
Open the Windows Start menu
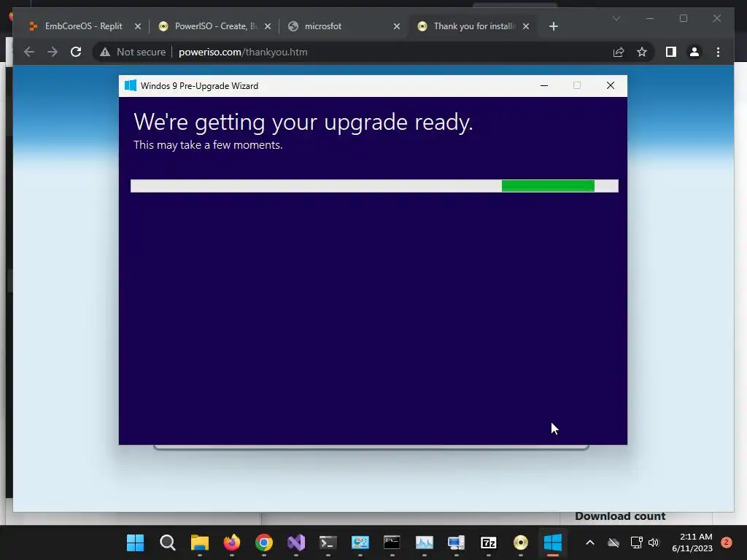tap(135, 542)
